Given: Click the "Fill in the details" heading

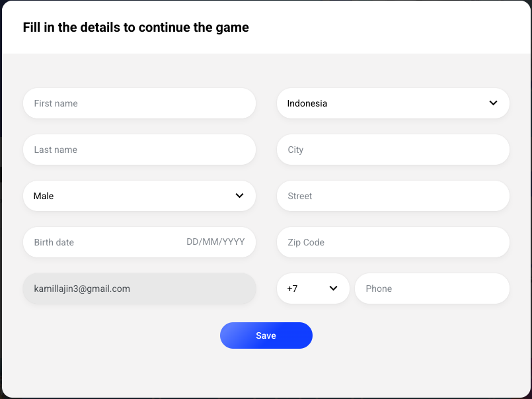Looking at the screenshot, I should (x=135, y=28).
